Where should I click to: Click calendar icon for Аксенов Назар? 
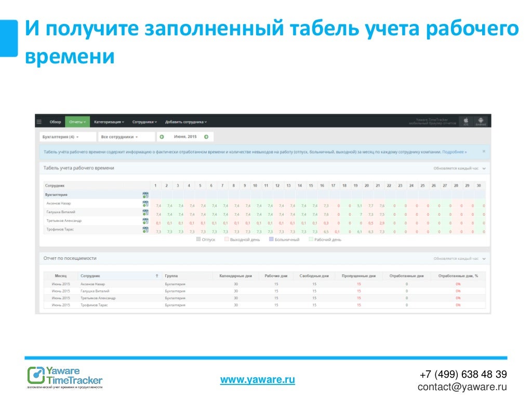145,204
